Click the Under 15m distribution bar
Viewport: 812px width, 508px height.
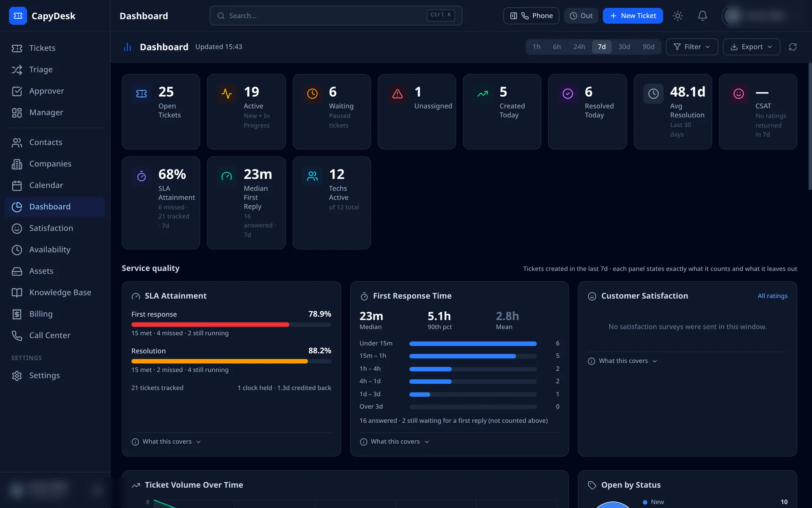[x=473, y=344]
